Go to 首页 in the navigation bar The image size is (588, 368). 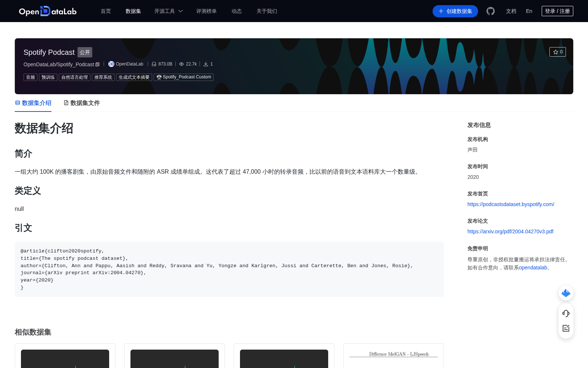coord(106,11)
